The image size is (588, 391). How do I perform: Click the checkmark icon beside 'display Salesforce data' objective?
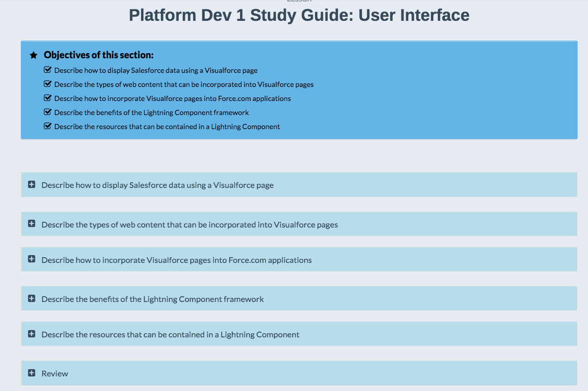click(47, 70)
